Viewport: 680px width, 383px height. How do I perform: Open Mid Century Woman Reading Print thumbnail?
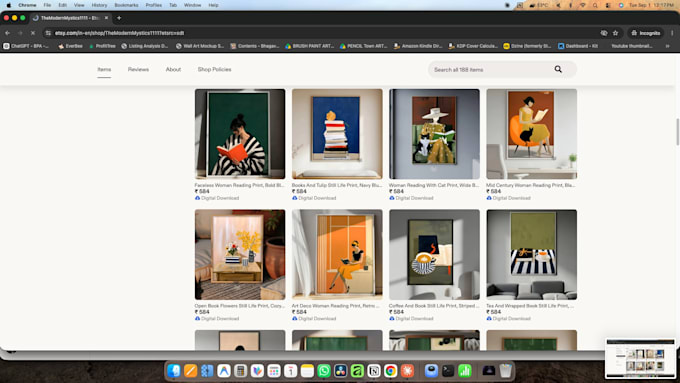click(x=531, y=134)
